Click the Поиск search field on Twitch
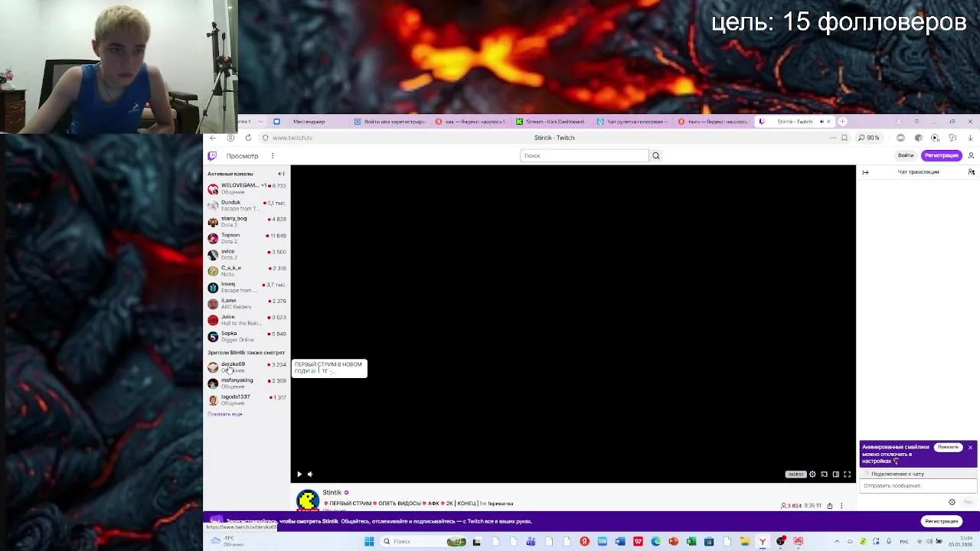980x551 pixels. click(x=584, y=155)
